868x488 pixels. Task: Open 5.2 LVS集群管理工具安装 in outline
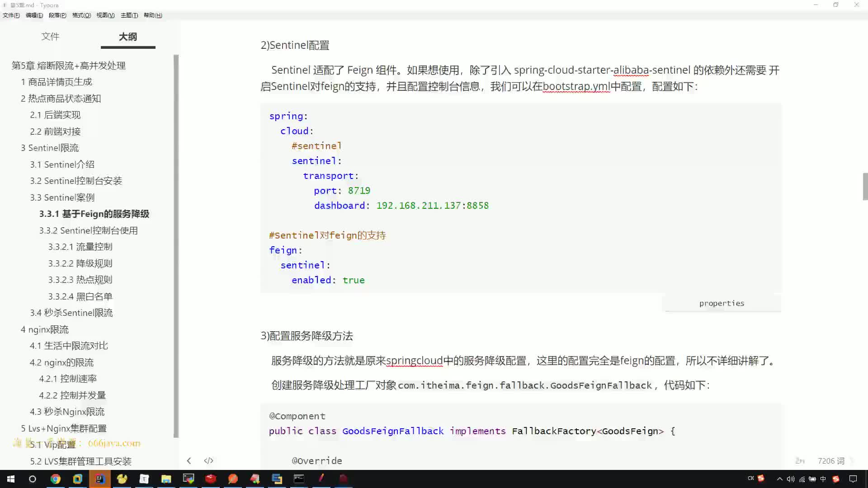(x=80, y=461)
